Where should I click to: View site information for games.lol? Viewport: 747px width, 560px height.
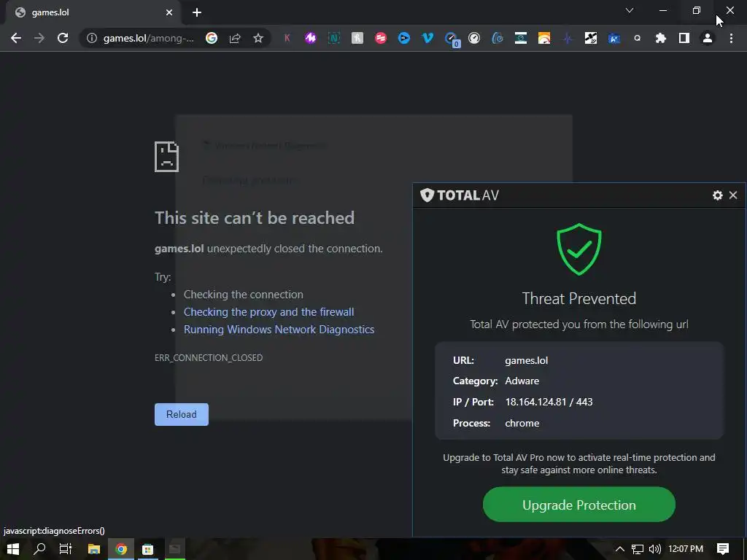coord(92,38)
